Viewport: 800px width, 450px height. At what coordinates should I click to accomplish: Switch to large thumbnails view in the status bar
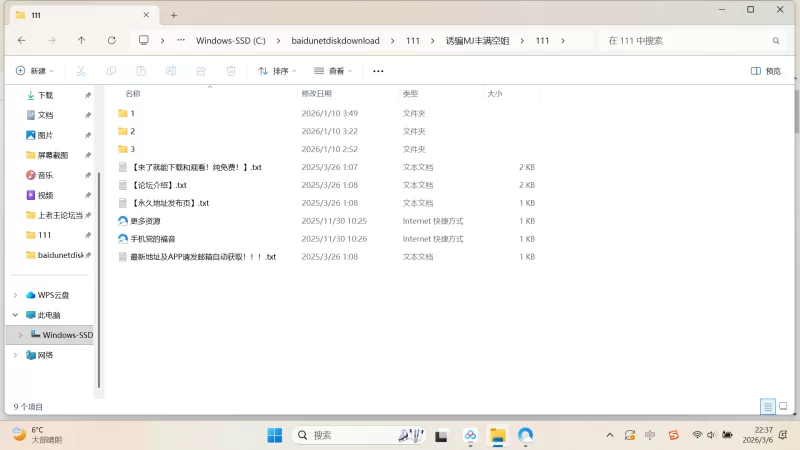(x=783, y=407)
